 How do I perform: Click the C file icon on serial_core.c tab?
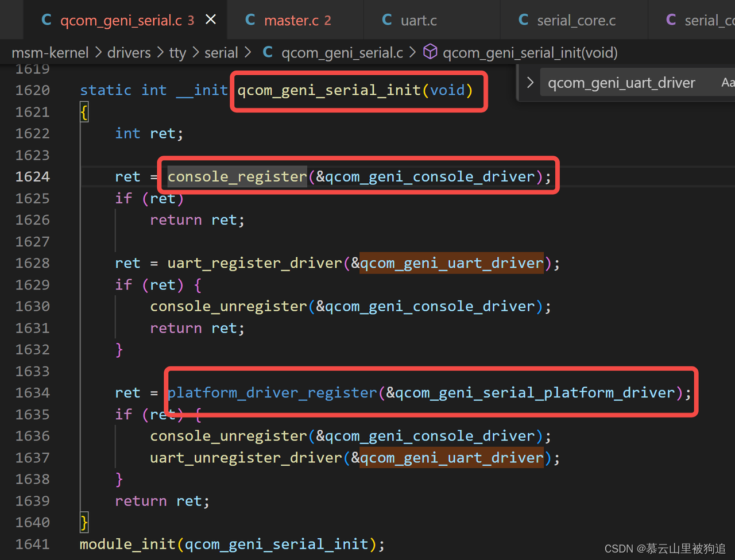point(523,20)
